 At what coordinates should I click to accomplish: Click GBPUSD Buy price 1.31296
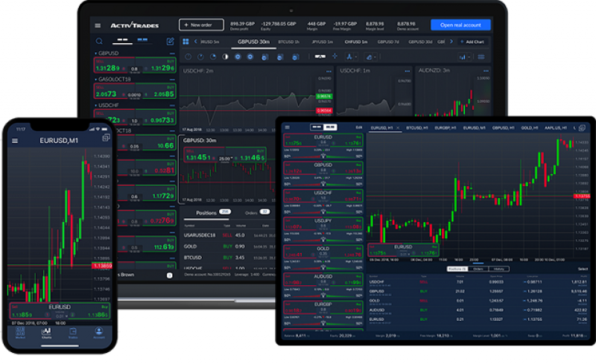pyautogui.click(x=156, y=65)
